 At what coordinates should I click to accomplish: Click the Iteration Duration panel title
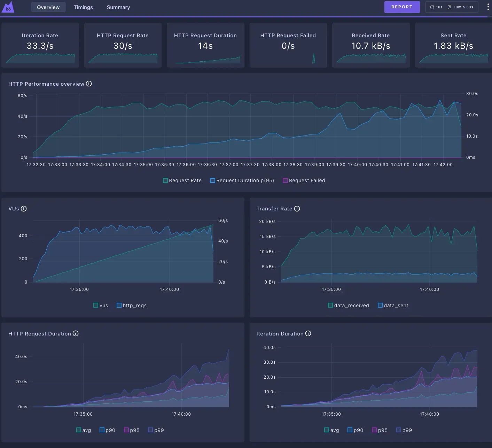click(280, 334)
